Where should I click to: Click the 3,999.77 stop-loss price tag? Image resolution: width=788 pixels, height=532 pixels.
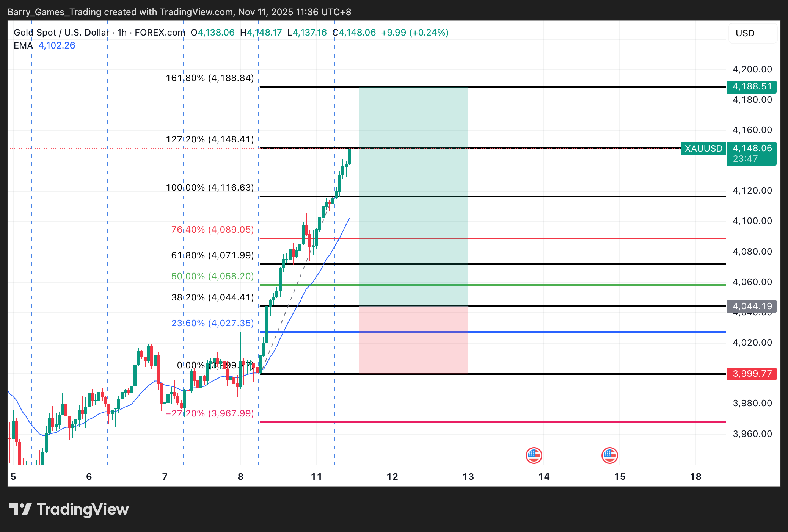752,374
